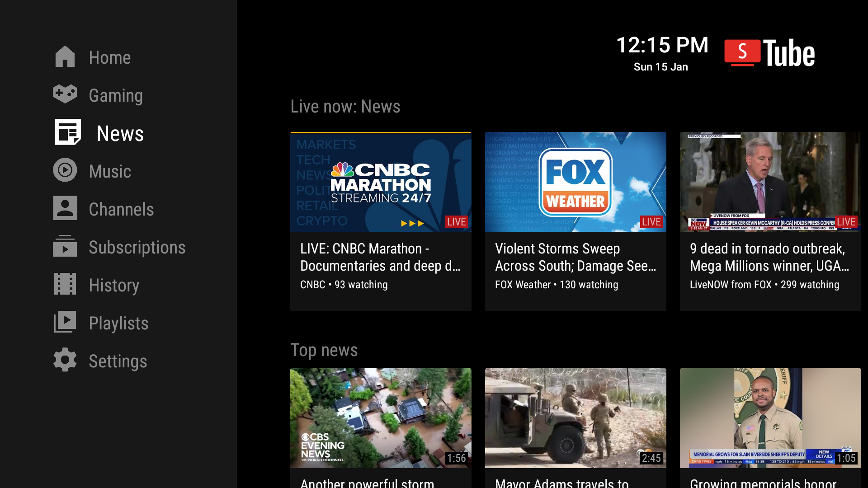Click the STube logo
Viewport: 868px width, 488px height.
tap(769, 53)
